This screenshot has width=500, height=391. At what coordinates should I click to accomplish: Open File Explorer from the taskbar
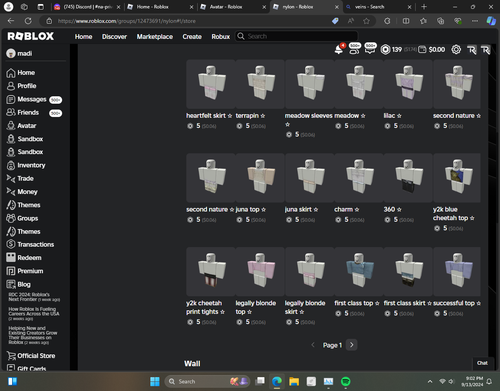click(294, 381)
